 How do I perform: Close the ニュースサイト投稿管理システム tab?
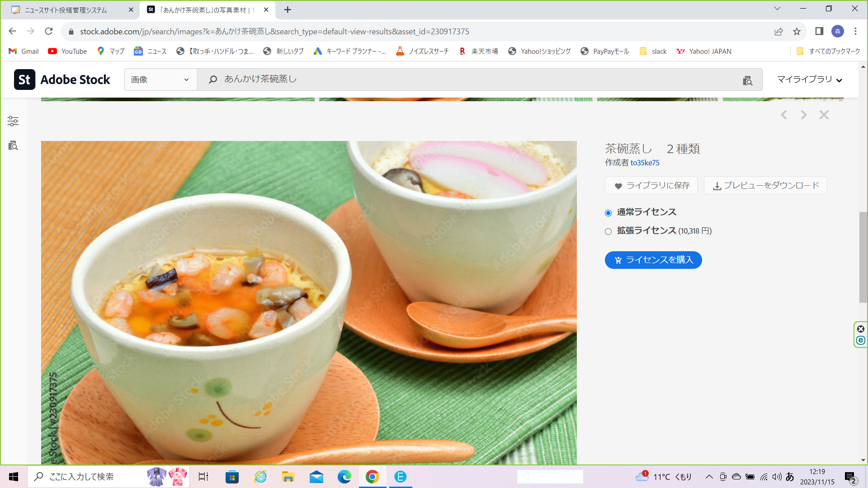coord(131,9)
